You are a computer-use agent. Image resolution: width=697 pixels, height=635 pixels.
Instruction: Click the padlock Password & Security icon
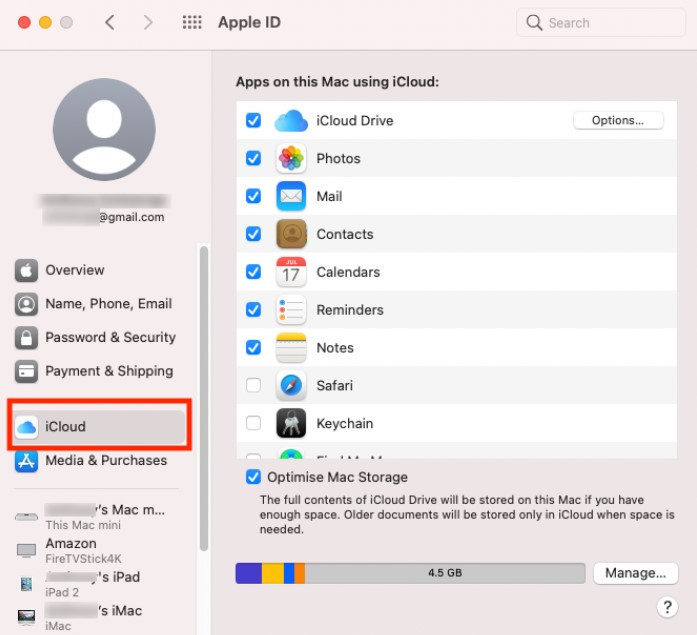[26, 338]
